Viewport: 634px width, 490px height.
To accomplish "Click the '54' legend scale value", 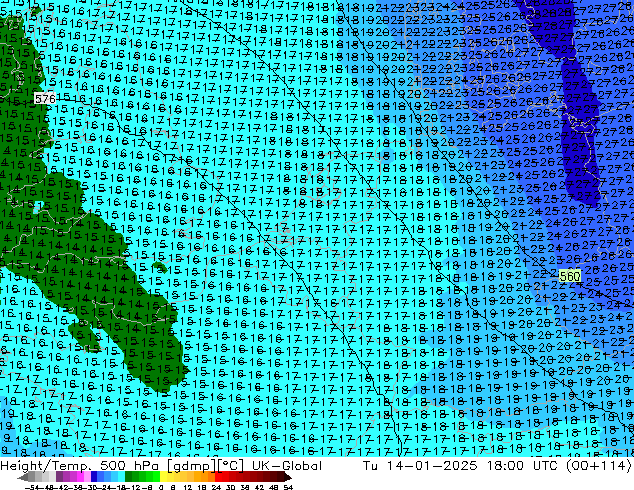I will point(288,487).
